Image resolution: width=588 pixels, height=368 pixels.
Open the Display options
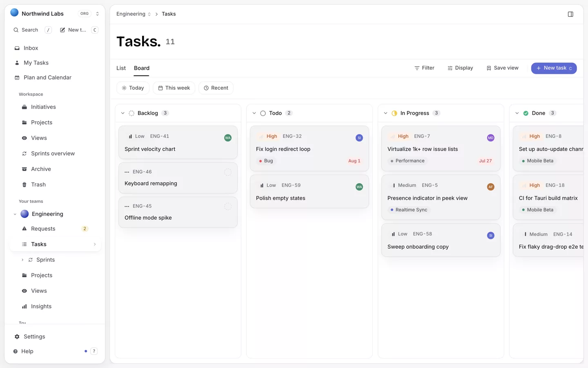460,68
